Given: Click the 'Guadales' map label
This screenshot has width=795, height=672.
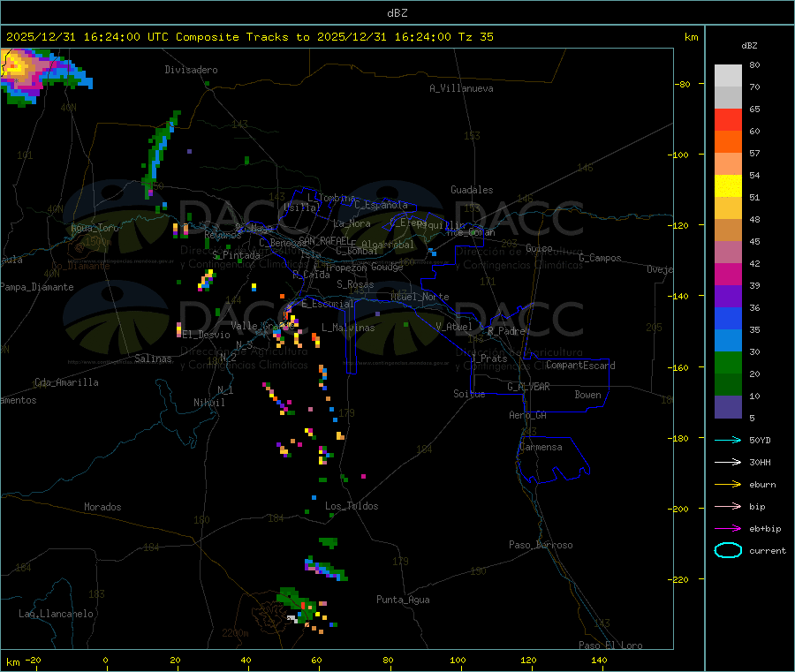Looking at the screenshot, I should tap(472, 190).
